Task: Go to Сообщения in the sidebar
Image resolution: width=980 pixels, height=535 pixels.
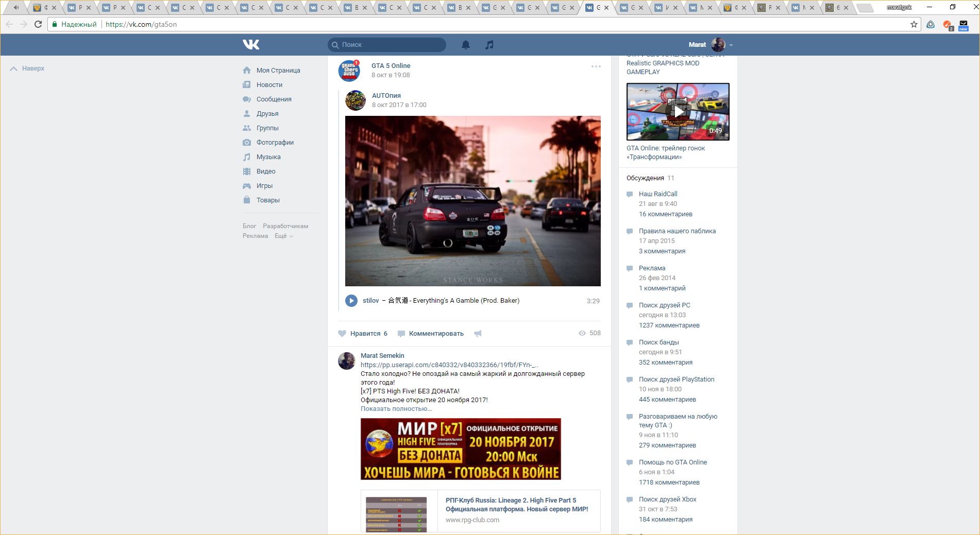Action: (274, 99)
